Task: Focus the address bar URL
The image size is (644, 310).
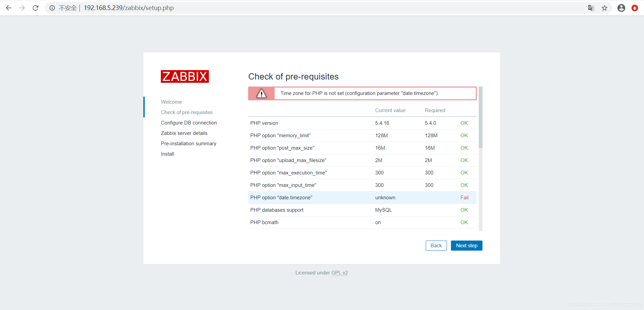Action: (x=129, y=8)
